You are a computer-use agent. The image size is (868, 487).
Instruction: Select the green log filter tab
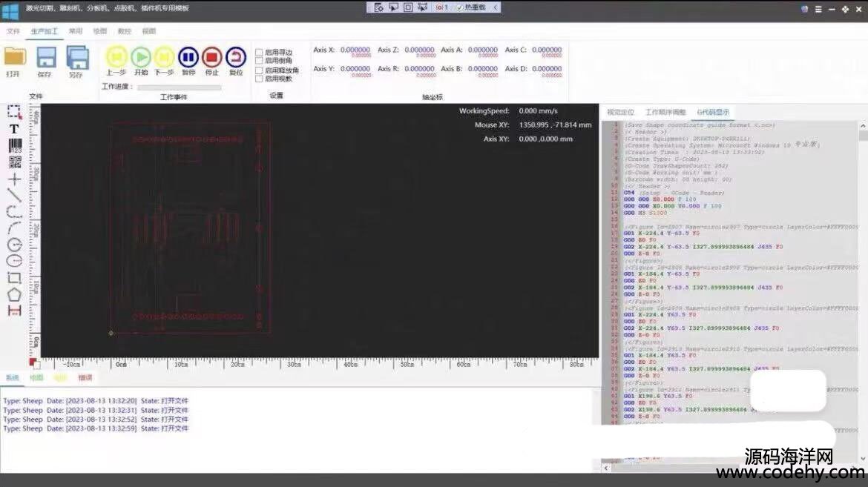point(36,378)
